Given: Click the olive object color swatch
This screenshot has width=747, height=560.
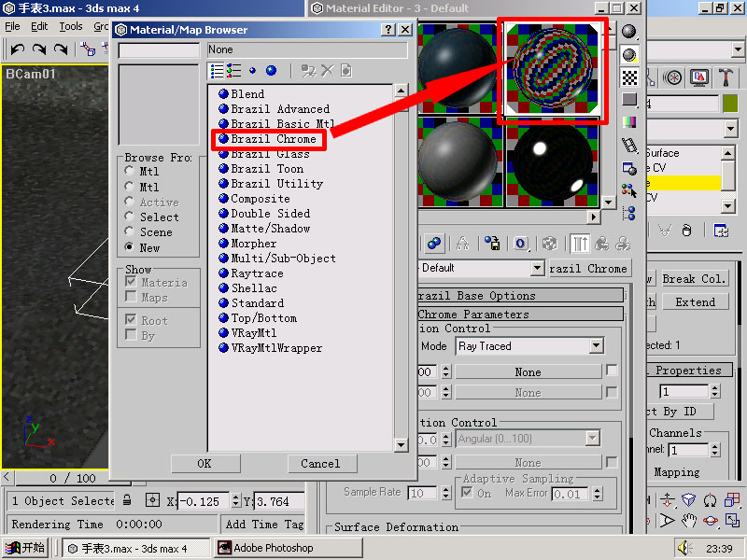Looking at the screenshot, I should [730, 104].
